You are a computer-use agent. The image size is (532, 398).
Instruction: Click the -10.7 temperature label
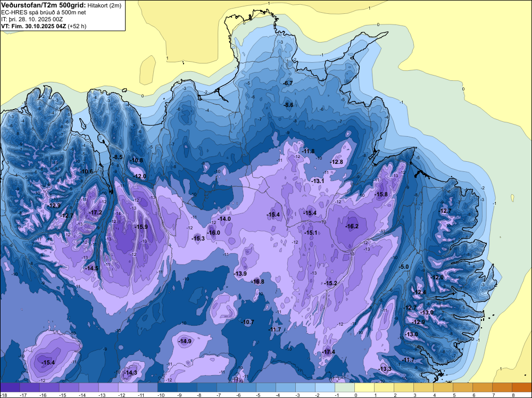tap(248, 322)
